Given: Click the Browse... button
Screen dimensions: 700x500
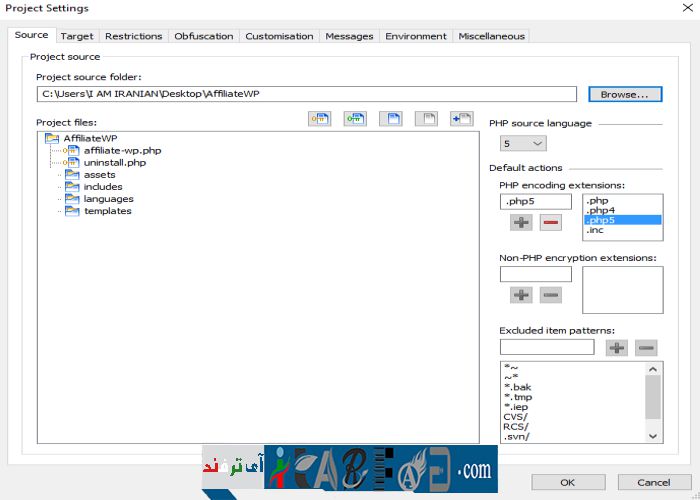Looking at the screenshot, I should pos(625,94).
